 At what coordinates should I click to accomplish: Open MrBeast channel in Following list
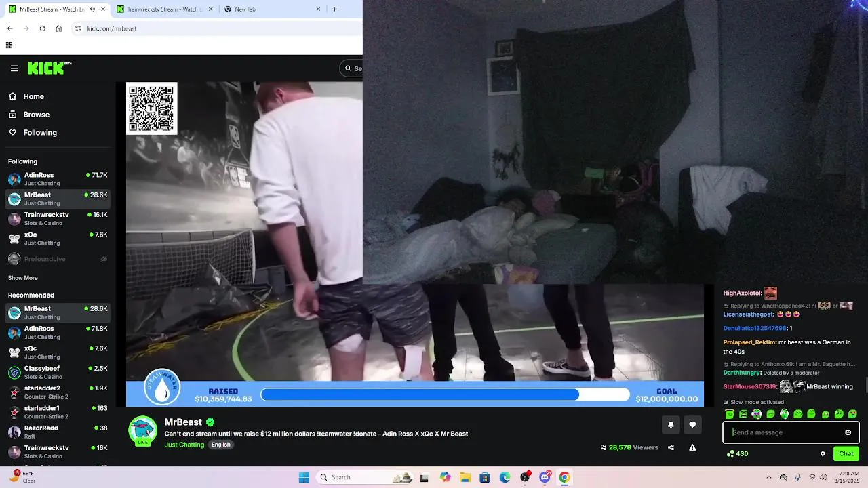(58, 199)
